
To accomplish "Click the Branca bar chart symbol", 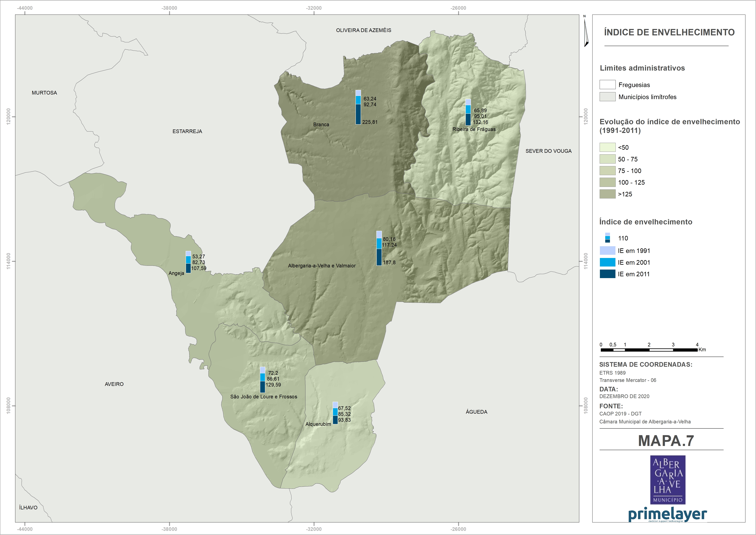I will coord(358,107).
